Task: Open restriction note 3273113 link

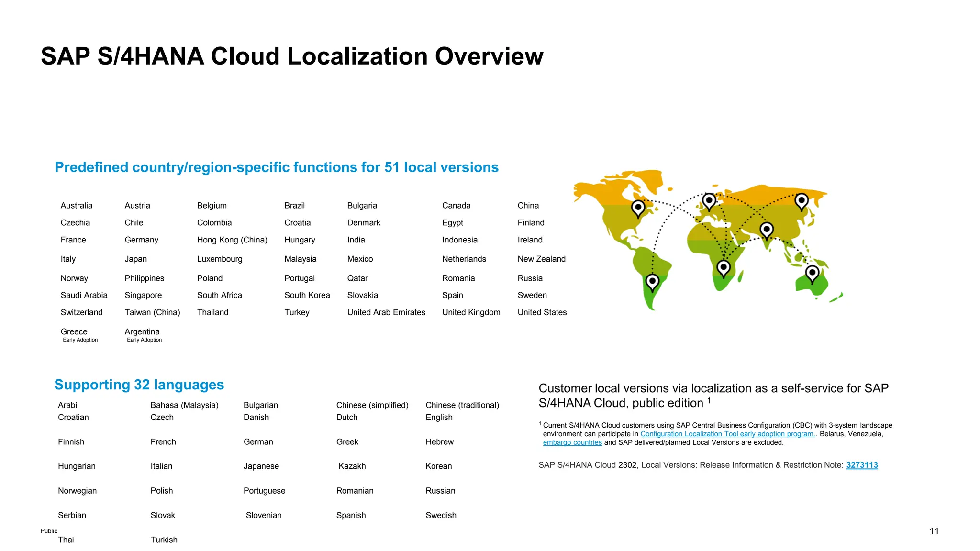Action: [x=862, y=465]
